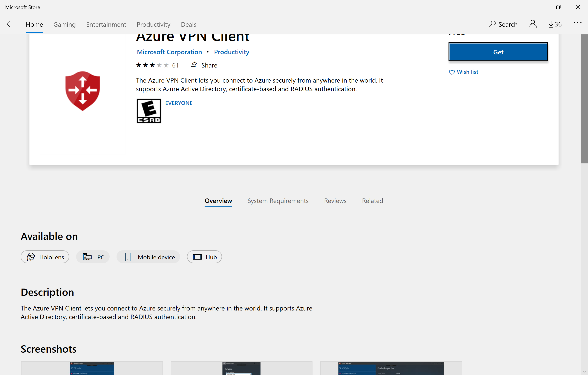Open the See more ellipsis menu
This screenshot has width=588, height=375.
click(x=577, y=23)
